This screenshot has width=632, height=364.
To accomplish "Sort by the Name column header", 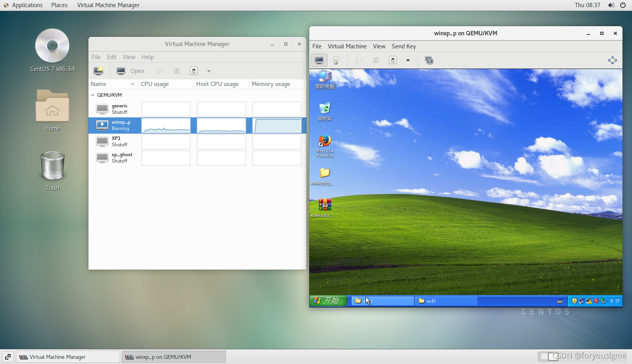I will coord(113,84).
